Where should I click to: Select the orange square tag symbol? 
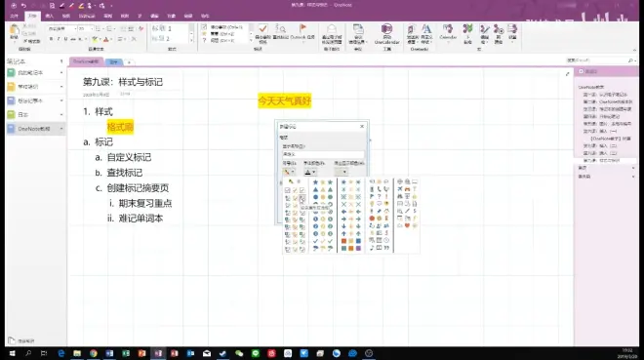tap(351, 248)
